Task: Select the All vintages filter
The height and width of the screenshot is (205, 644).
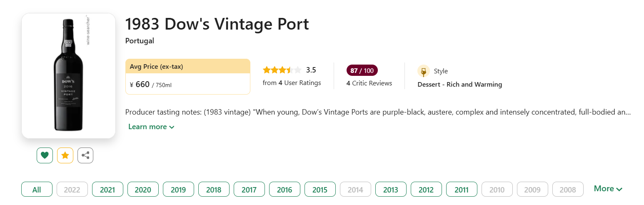Action: [x=37, y=190]
